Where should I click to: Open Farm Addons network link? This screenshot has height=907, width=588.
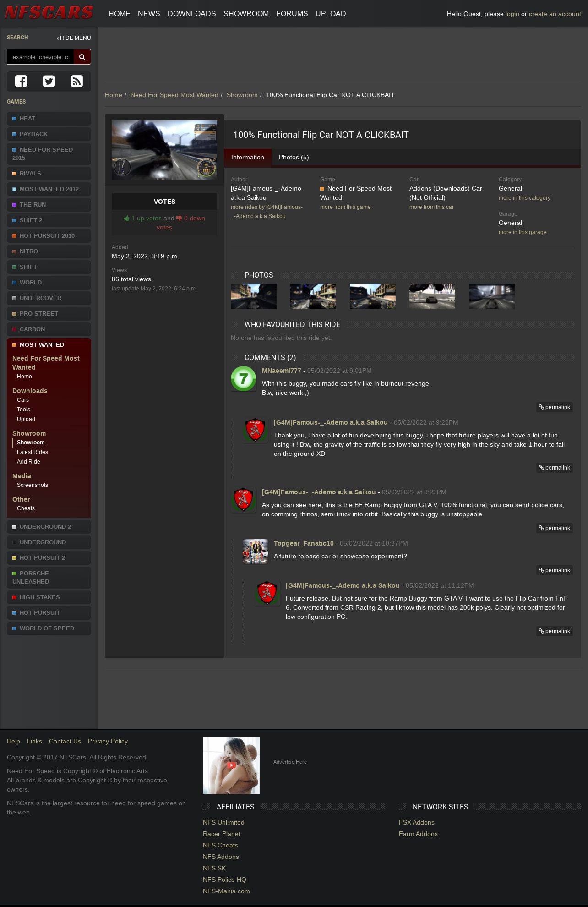[x=418, y=834]
